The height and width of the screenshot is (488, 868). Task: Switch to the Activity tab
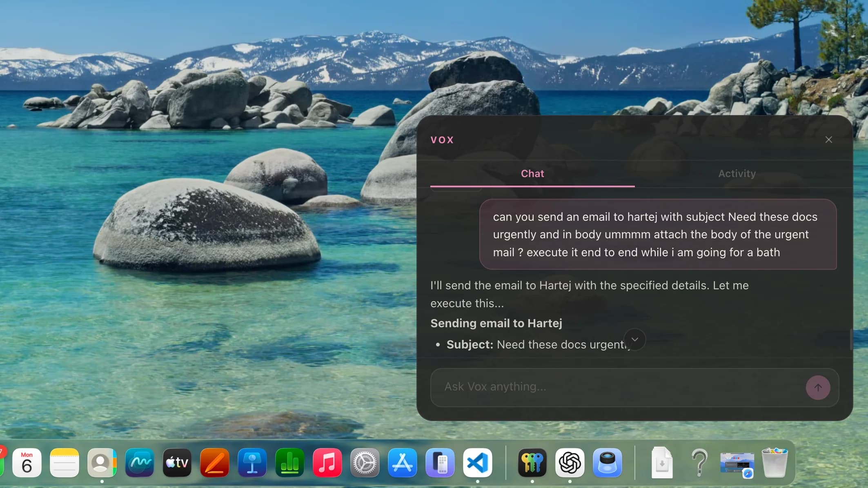(x=737, y=173)
